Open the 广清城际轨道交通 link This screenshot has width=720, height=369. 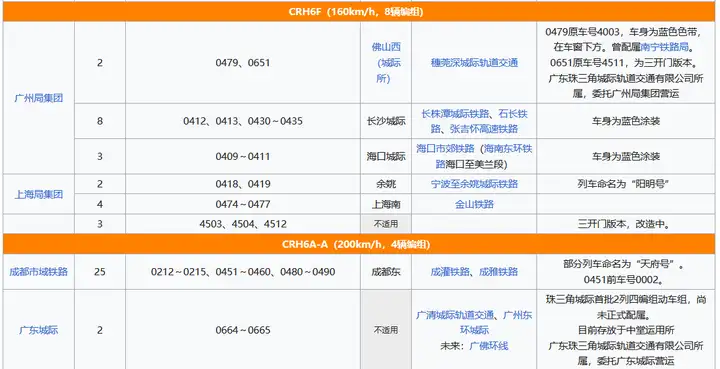coord(455,315)
